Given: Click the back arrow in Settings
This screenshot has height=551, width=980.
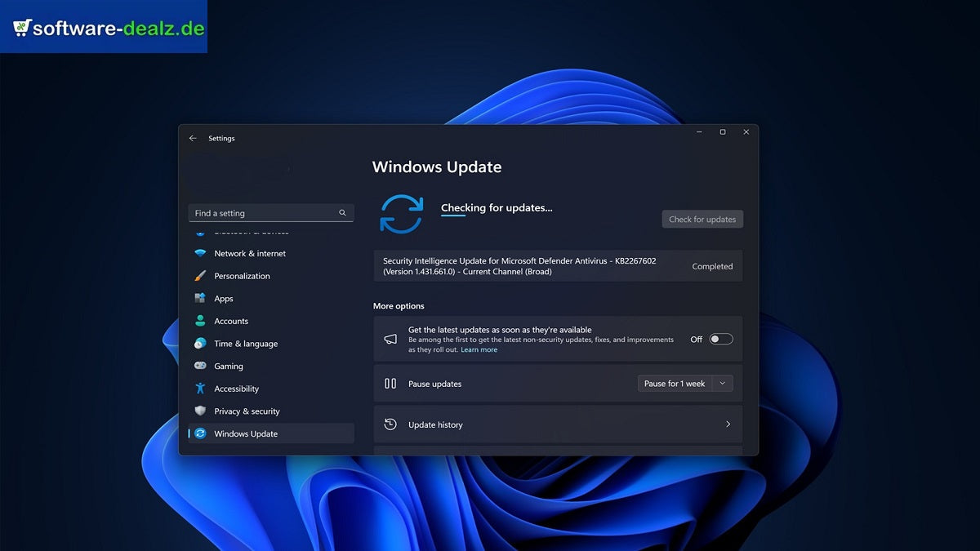Looking at the screenshot, I should point(193,138).
